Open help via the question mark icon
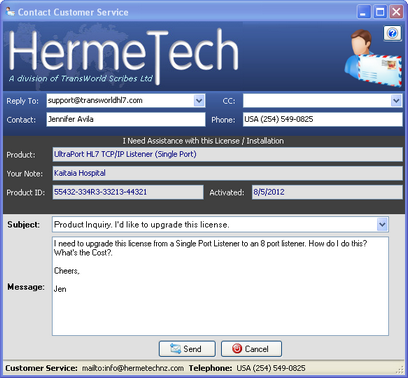The width and height of the screenshot is (408, 378). click(x=392, y=33)
